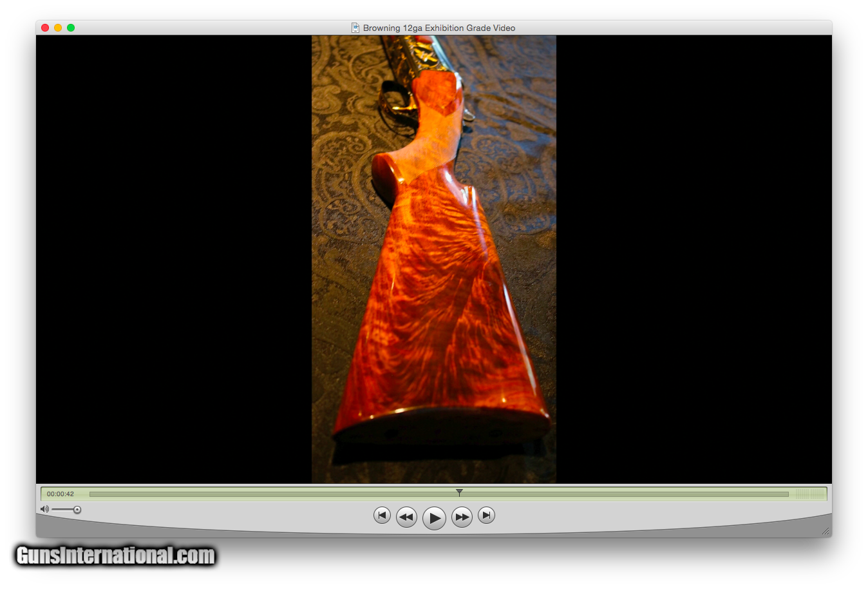The image size is (868, 589).
Task: Click the window title 'Browning 12ga Exhibition Grade Video'
Action: click(x=439, y=28)
